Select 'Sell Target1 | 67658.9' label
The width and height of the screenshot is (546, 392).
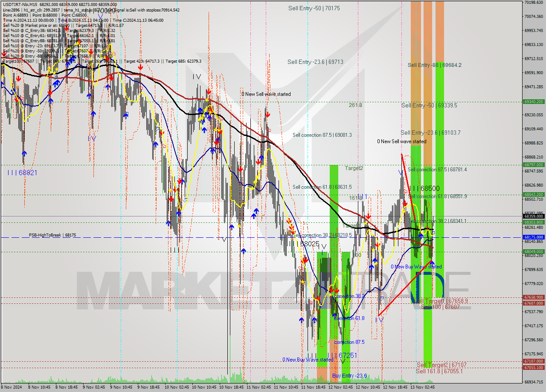[441, 301]
